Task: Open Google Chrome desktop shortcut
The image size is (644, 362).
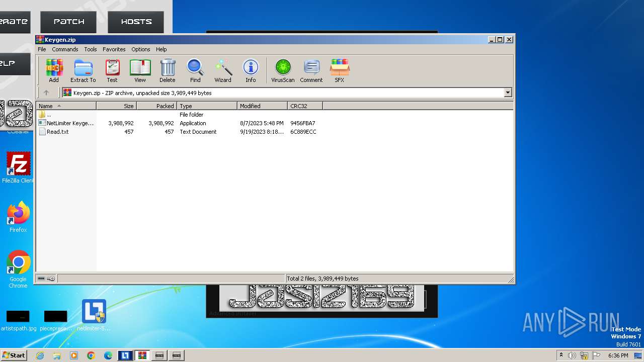Action: (x=18, y=269)
